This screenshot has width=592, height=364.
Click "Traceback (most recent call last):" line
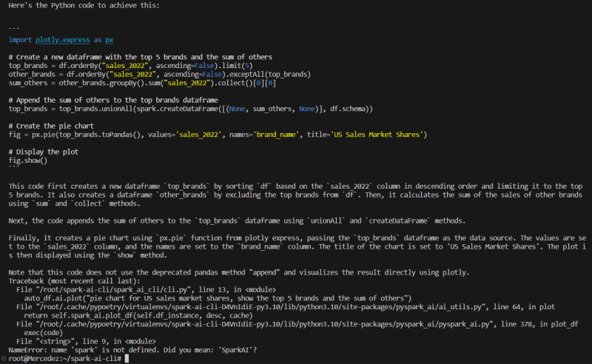click(75, 281)
